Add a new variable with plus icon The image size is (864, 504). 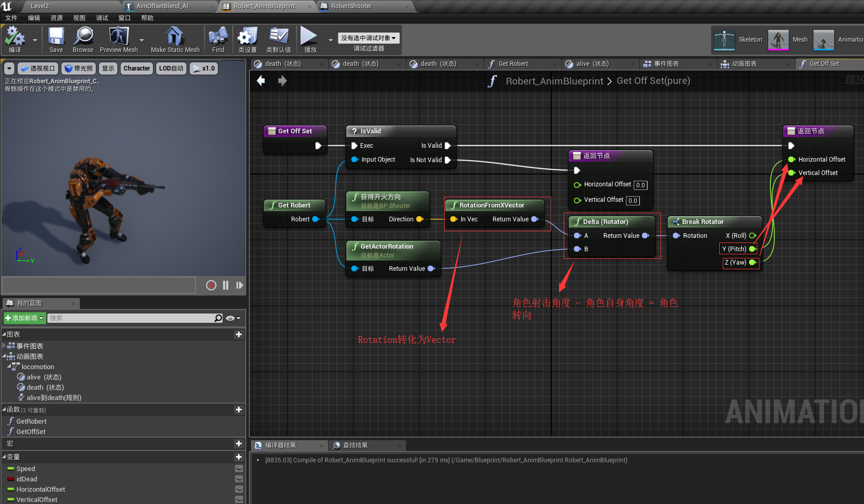[239, 457]
